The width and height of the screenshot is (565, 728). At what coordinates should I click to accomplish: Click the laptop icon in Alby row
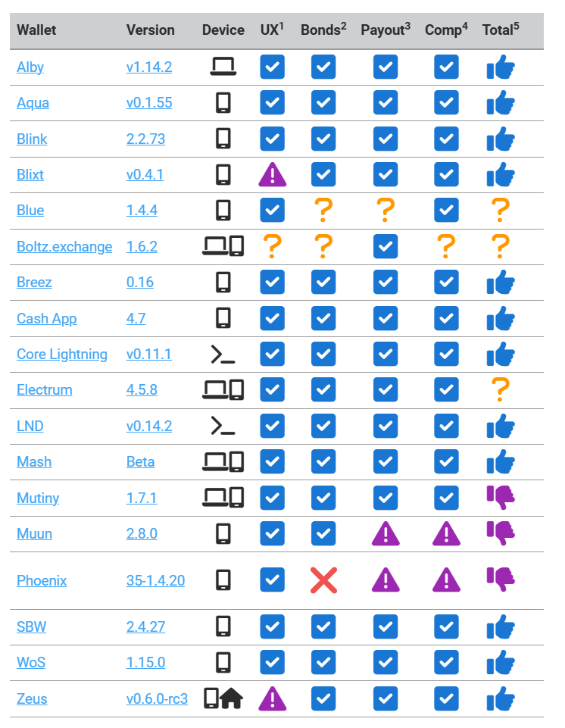(x=223, y=67)
